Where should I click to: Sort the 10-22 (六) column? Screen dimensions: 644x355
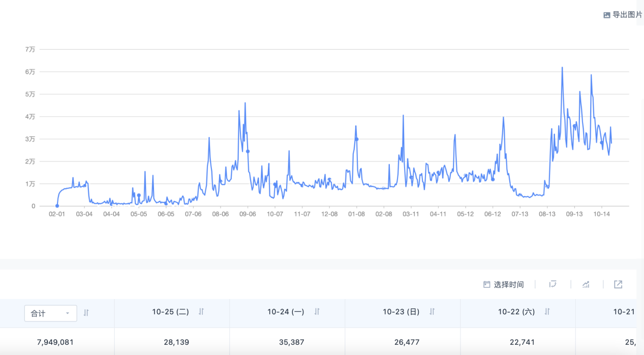pos(547,312)
